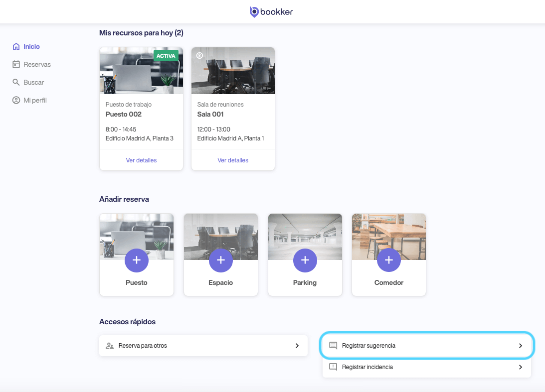The image size is (545, 392).
Task: Click the ACTIVA badge on Puesto 002
Action: point(166,56)
